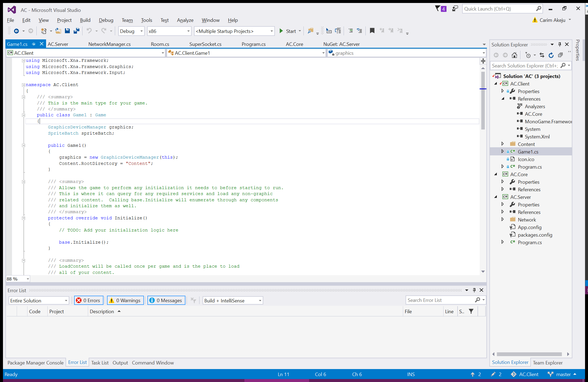Open the Debug configuration dropdown
Screen dimensions: 588x382
coord(131,31)
